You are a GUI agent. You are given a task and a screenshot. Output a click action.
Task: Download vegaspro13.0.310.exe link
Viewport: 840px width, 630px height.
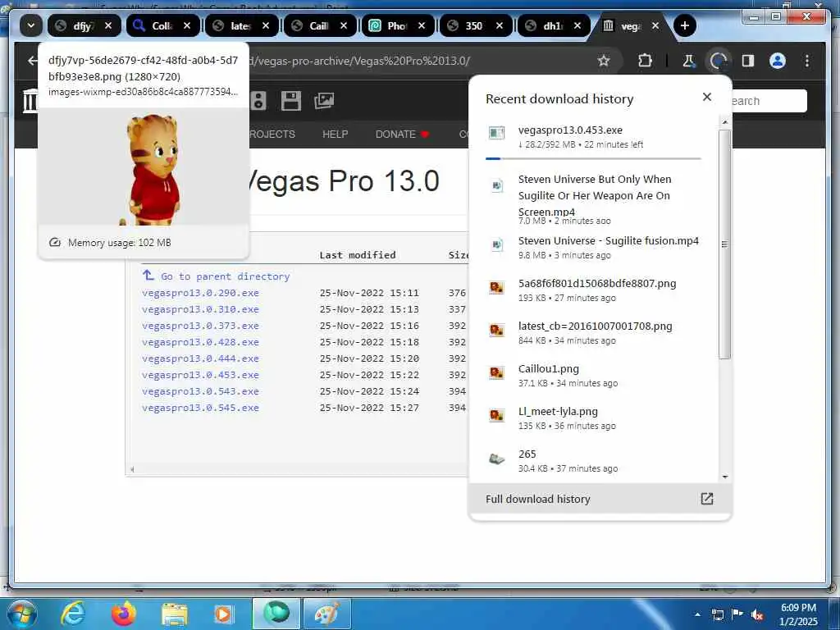[200, 309]
